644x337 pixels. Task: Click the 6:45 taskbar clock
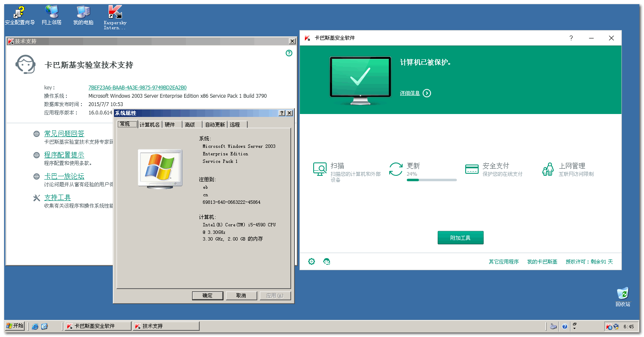point(629,327)
